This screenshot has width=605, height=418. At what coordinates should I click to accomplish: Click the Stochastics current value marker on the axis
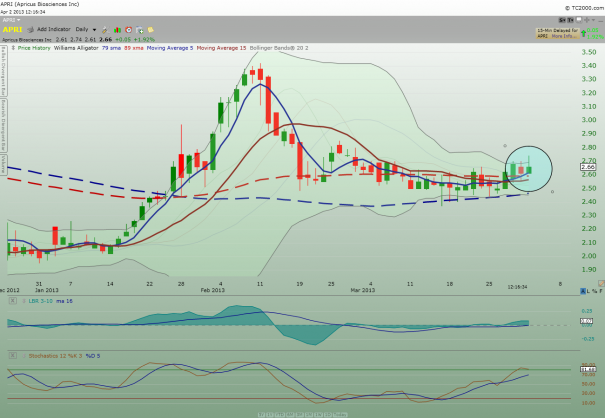click(588, 369)
